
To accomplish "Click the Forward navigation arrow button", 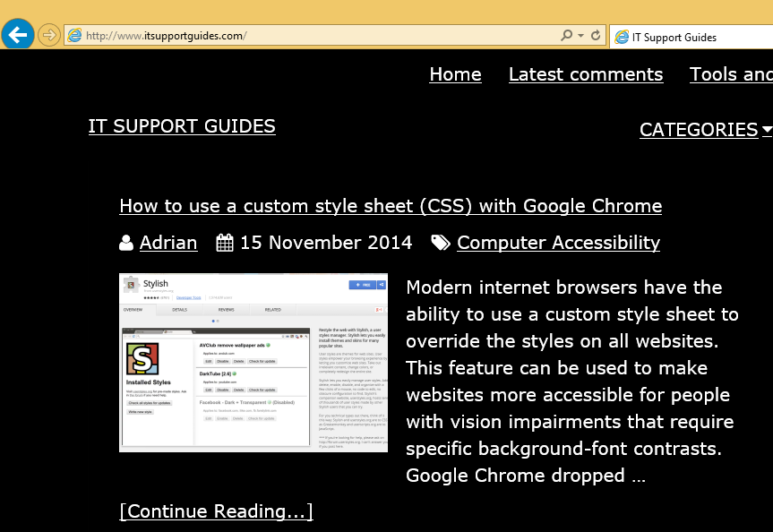I will (x=48, y=35).
